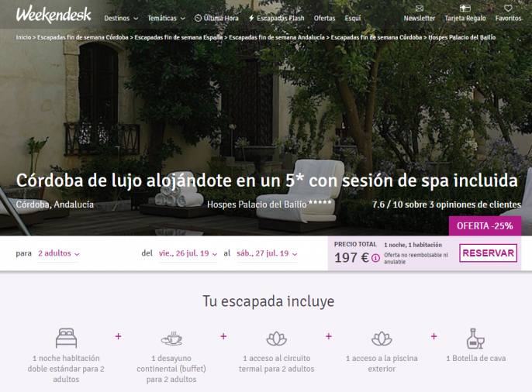Click the bed icon for habitación doble
Viewport: 532px width, 392px height.
tap(67, 338)
